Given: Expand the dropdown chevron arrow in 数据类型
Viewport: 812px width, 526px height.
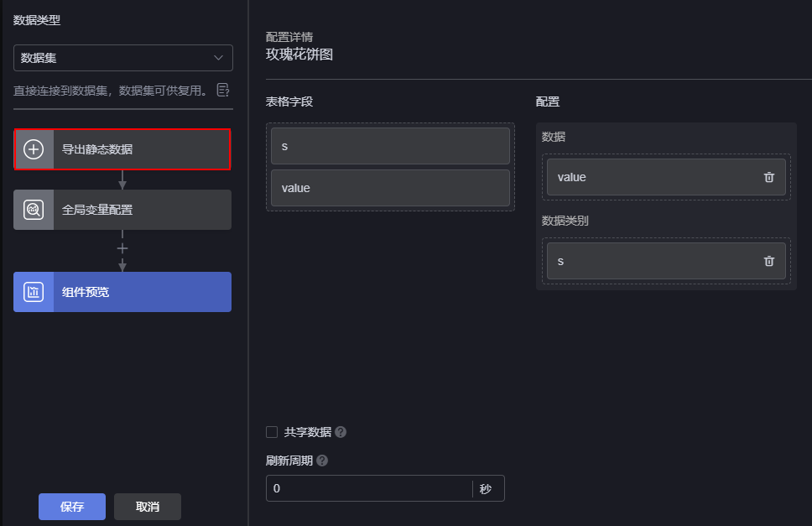Looking at the screenshot, I should coord(219,58).
